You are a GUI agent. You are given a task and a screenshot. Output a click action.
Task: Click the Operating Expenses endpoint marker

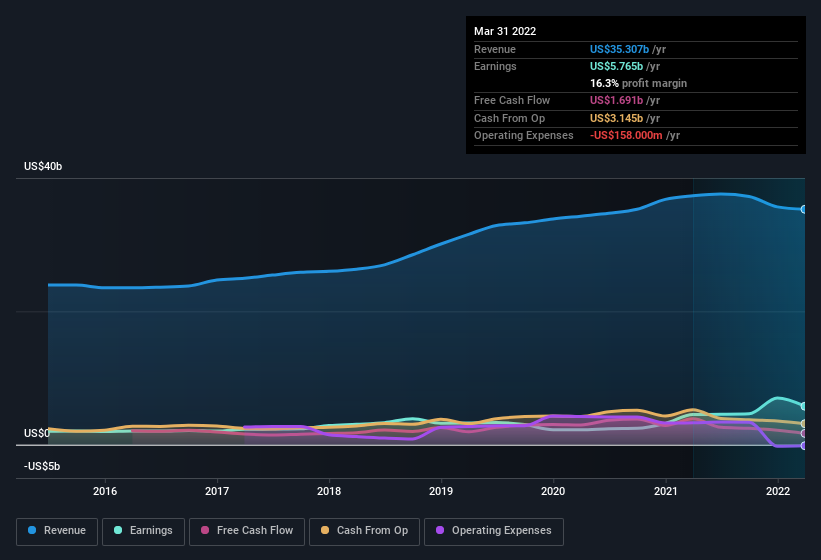[x=804, y=446]
